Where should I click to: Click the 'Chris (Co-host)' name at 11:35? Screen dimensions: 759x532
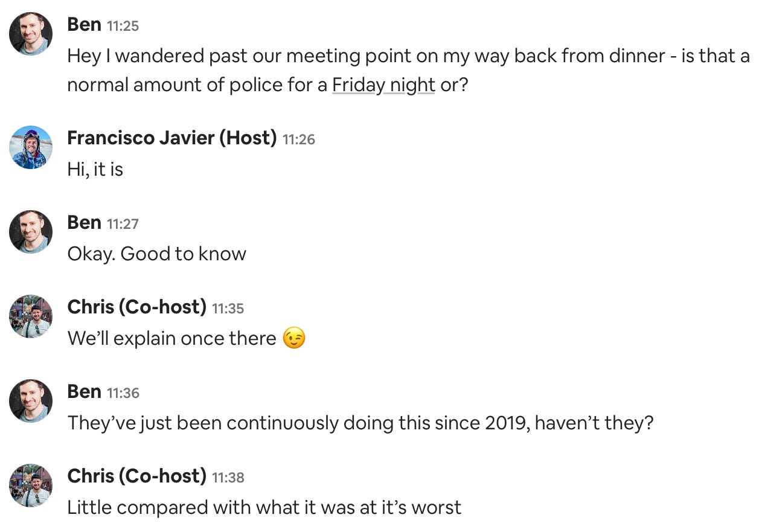[137, 307]
